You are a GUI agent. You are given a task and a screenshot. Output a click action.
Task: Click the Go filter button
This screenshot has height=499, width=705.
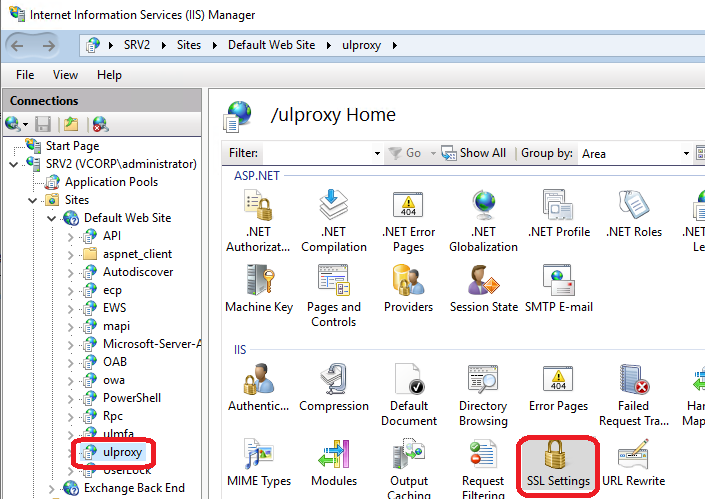point(405,153)
